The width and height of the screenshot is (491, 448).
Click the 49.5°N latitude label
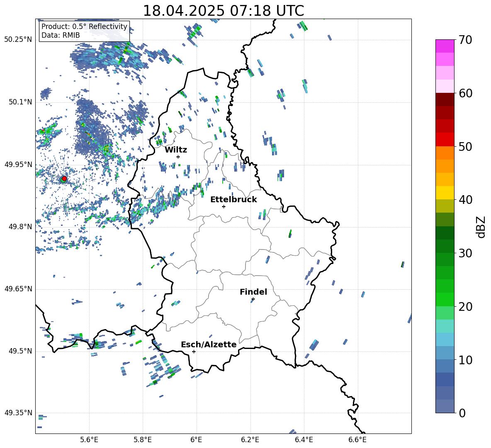pyautogui.click(x=20, y=351)
